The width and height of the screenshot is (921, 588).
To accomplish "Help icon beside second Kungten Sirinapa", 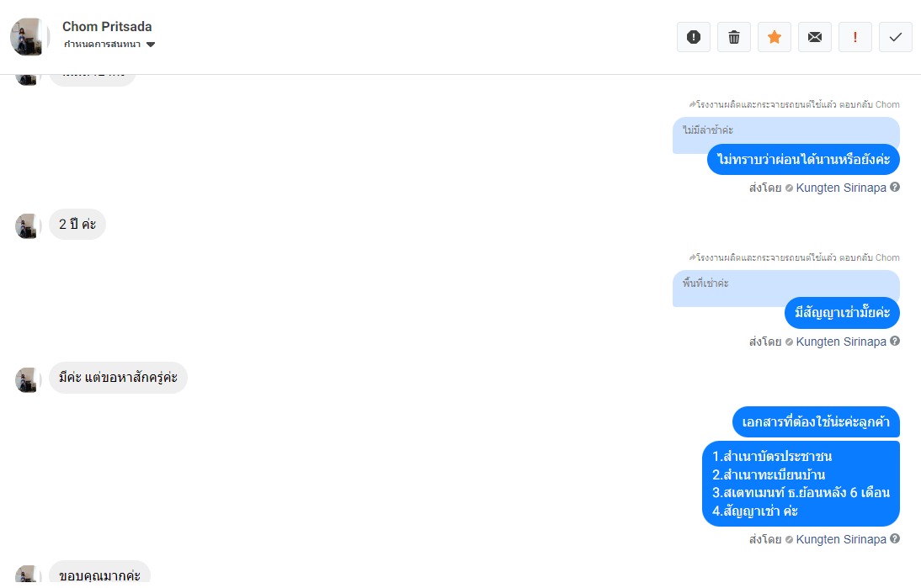I will click(895, 341).
